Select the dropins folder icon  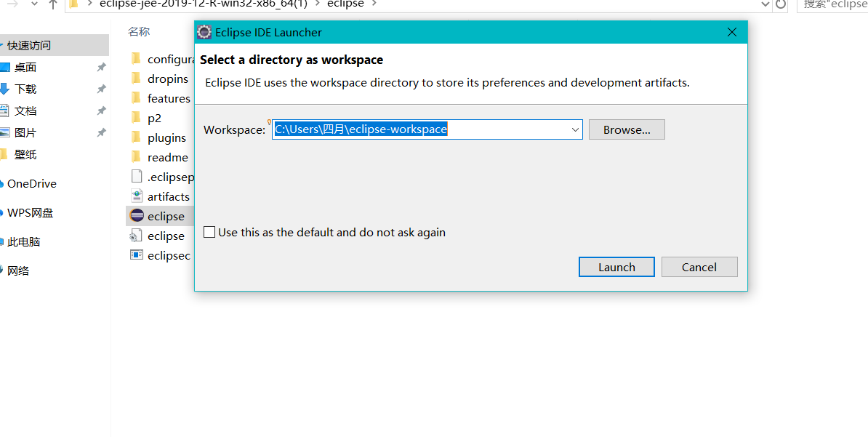[136, 79]
